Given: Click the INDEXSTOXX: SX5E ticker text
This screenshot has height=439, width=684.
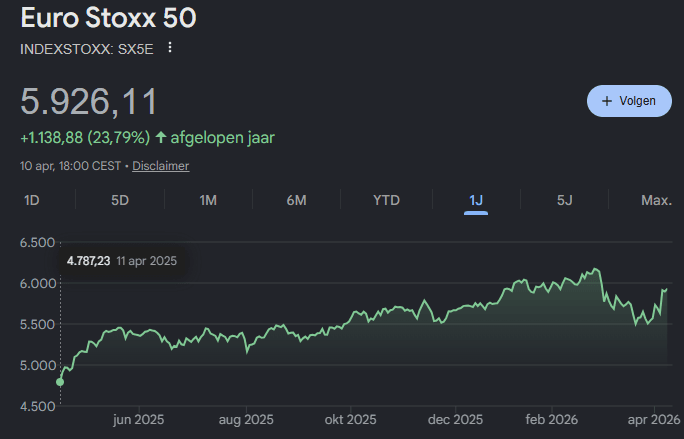Looking at the screenshot, I should click(x=86, y=48).
